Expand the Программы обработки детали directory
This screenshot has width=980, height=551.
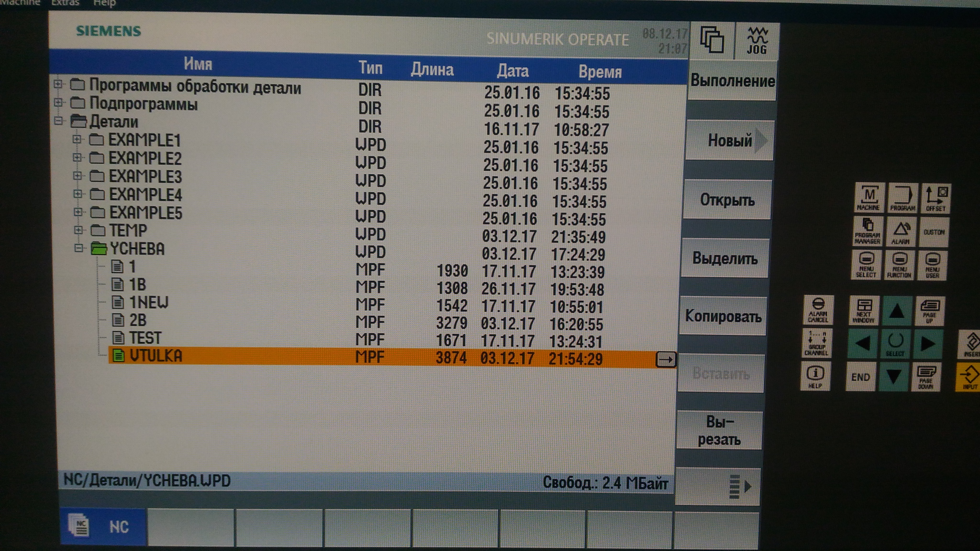coord(58,84)
